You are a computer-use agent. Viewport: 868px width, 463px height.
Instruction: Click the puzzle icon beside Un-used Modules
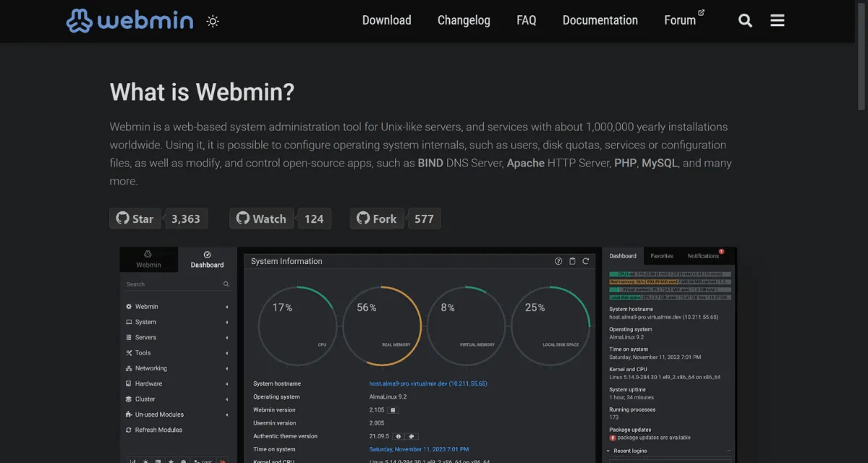pyautogui.click(x=129, y=415)
